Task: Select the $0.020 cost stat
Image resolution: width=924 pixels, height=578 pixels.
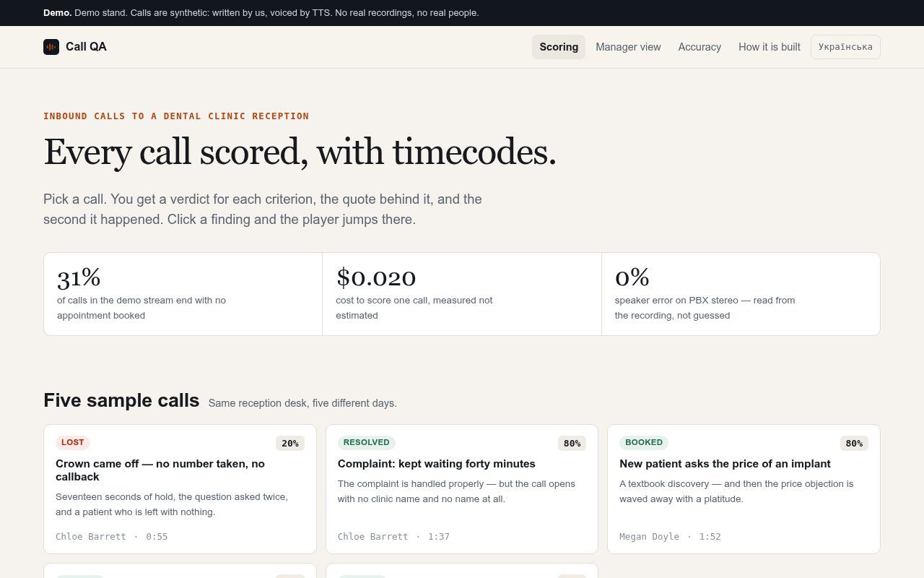Action: [462, 294]
